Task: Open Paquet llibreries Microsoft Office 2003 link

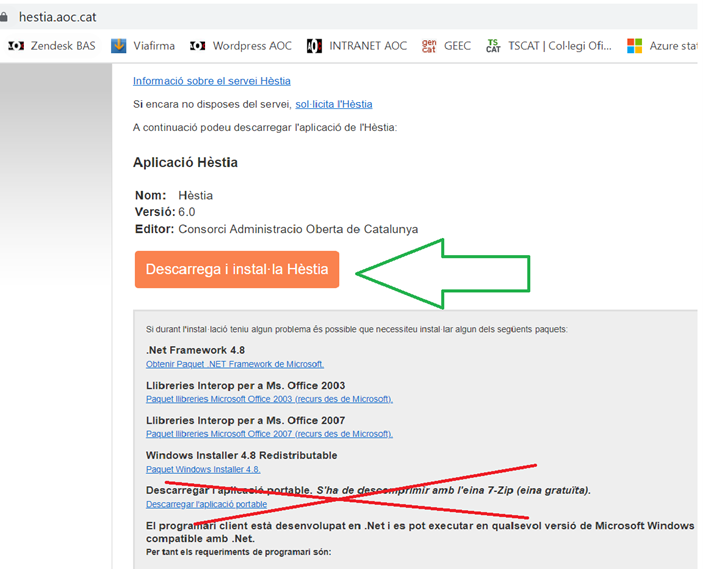Action: click(269, 399)
